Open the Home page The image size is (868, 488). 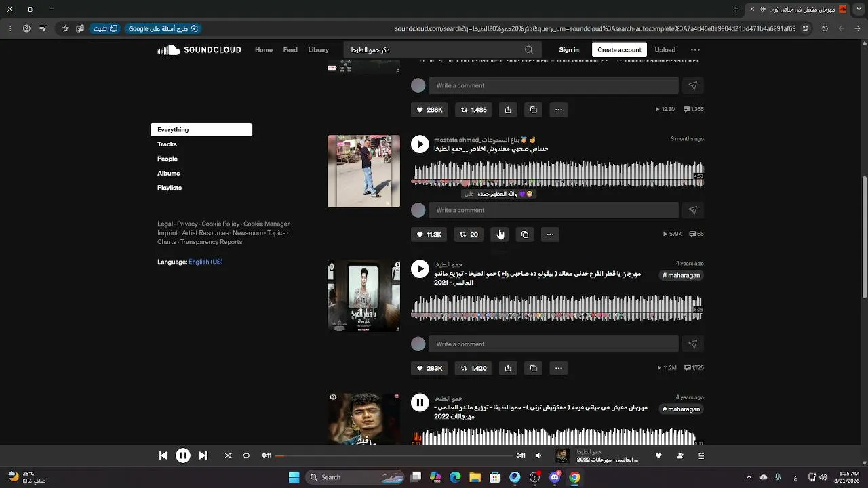(x=264, y=50)
